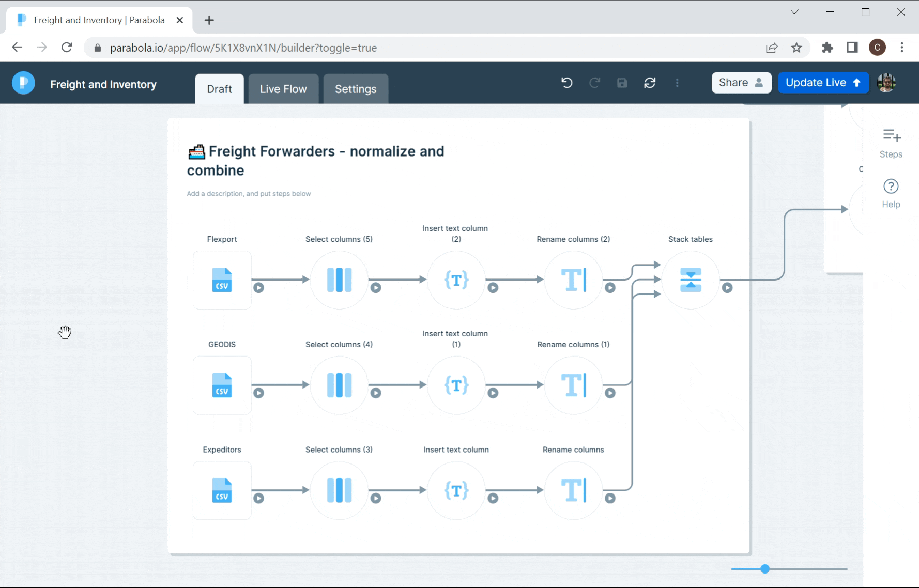Open the browser extensions puzzle icon
Viewport: 919px width, 588px height.
pyautogui.click(x=828, y=48)
